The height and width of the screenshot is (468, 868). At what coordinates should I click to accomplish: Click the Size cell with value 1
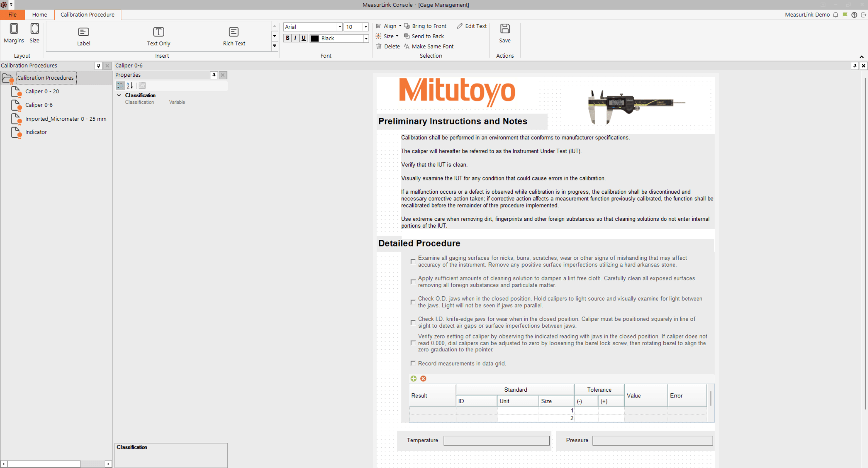click(x=556, y=410)
